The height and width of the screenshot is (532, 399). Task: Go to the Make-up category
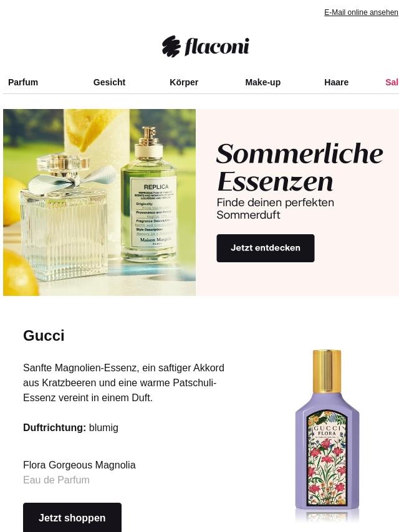tap(263, 82)
